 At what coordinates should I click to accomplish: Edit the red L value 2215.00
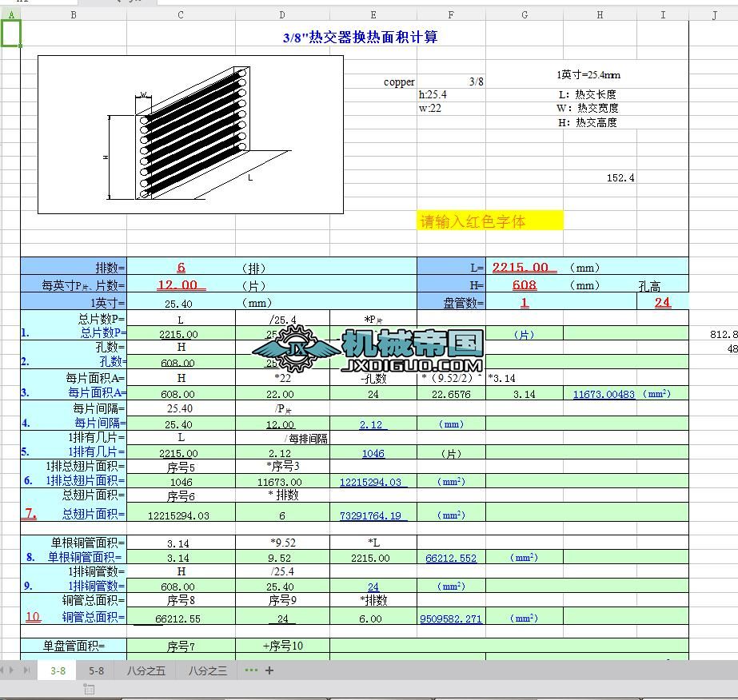point(525,267)
